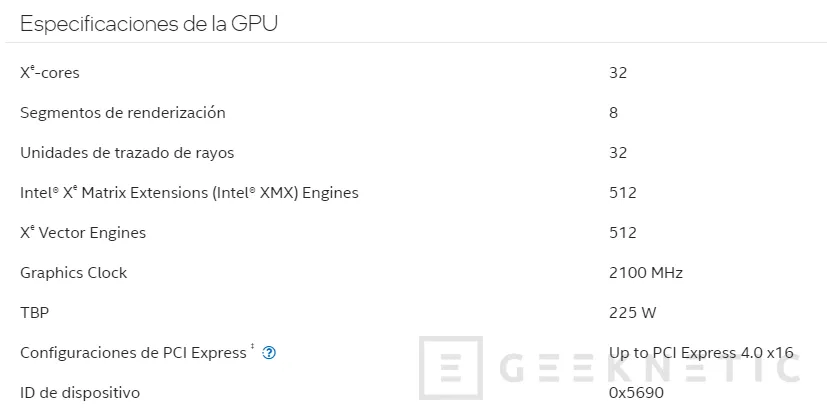Click the render slices value 8

(613, 112)
